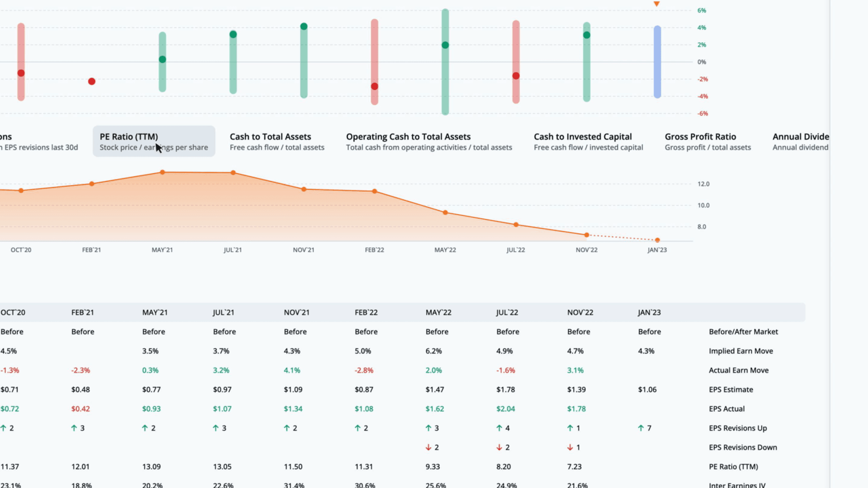Click the NOV'22 PE ratio line point
The height and width of the screenshot is (488, 868).
point(586,235)
